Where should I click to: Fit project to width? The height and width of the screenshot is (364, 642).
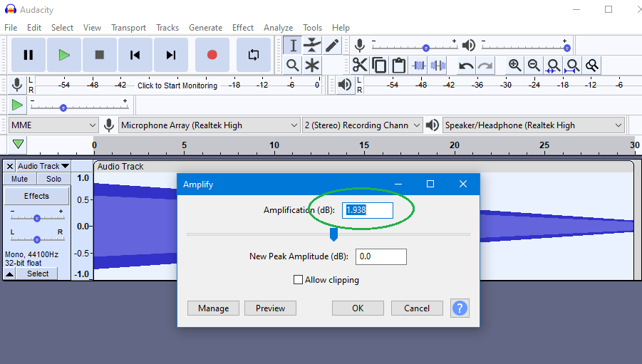point(572,65)
